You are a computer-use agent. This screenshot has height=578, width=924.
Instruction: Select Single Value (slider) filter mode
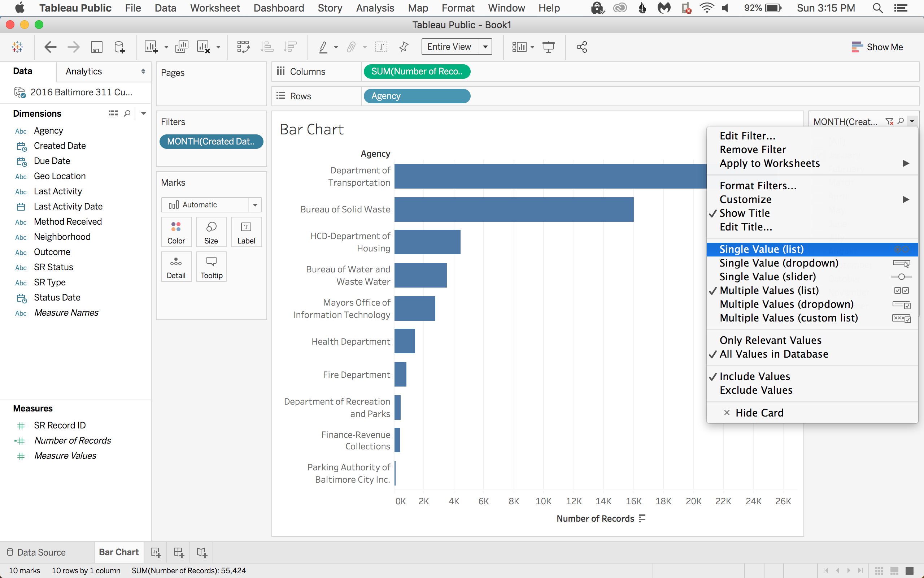tap(812, 277)
